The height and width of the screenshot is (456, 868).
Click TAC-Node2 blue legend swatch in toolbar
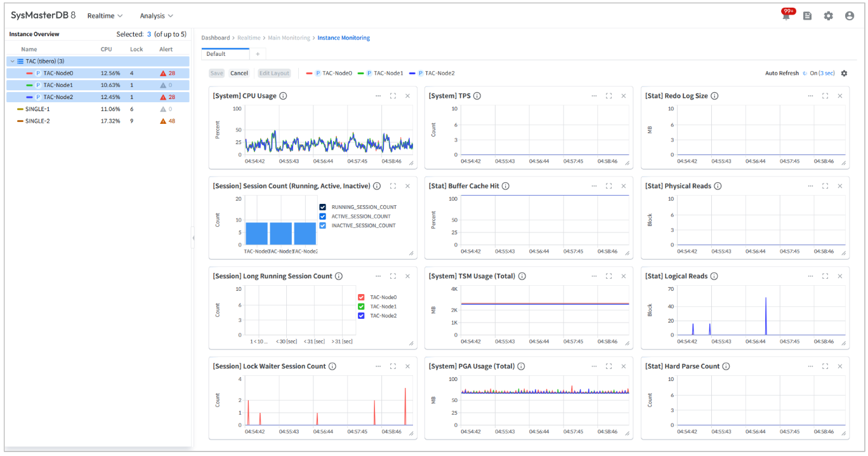(412, 73)
